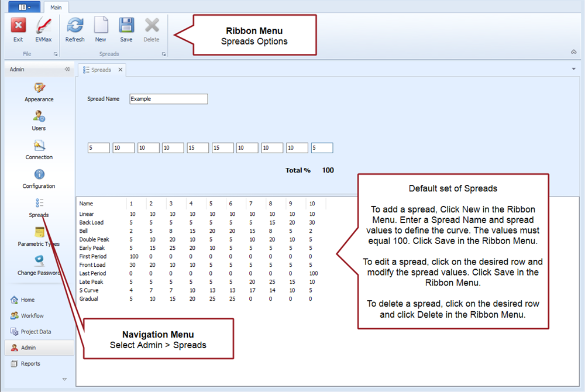The image size is (585, 392).
Task: Expand the File group dialog launcher
Action: coord(56,54)
